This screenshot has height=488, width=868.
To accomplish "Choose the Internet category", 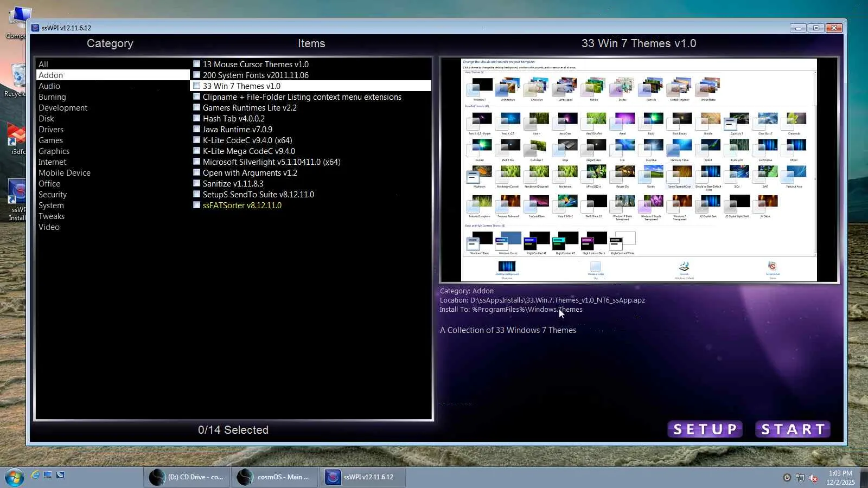I will pos(113,162).
